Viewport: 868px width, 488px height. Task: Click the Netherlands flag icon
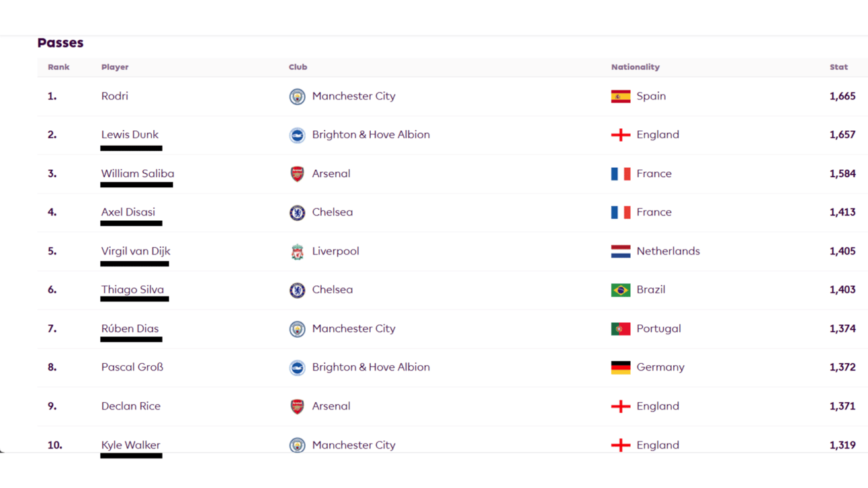(x=621, y=252)
